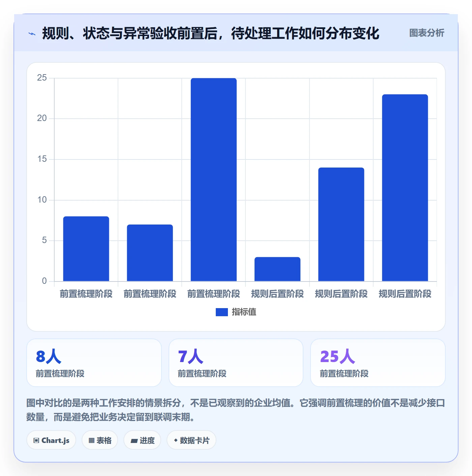Click the y-axis label 25
472x476 pixels.
42,78
